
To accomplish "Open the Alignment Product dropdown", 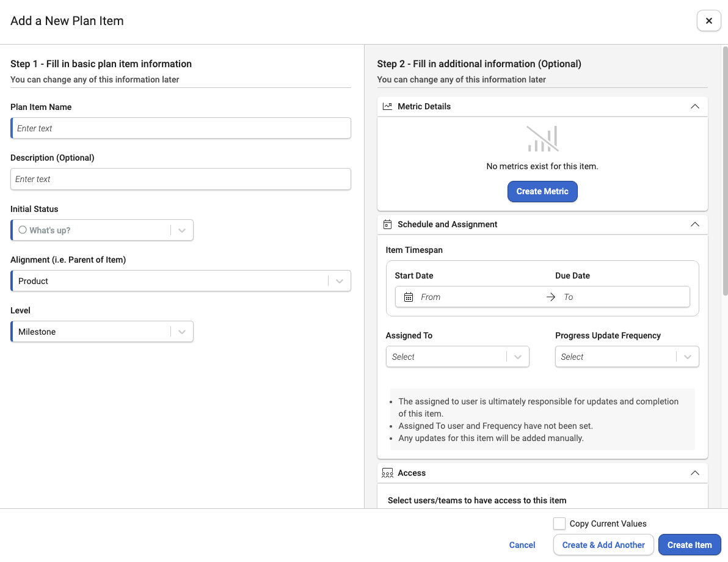I will click(x=181, y=281).
